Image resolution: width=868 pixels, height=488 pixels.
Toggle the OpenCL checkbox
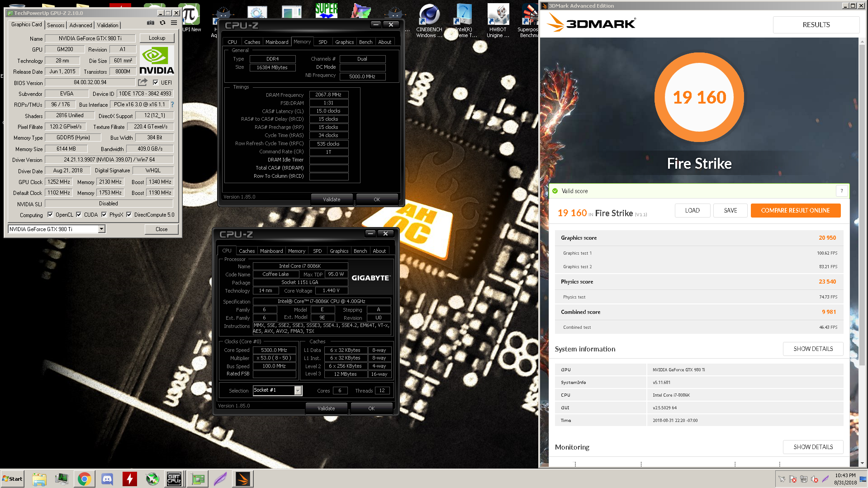tap(50, 215)
